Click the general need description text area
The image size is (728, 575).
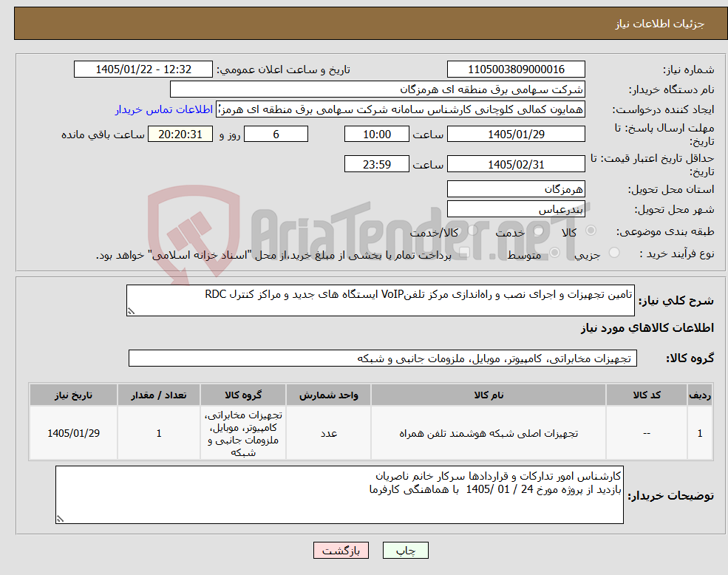[x=380, y=301]
